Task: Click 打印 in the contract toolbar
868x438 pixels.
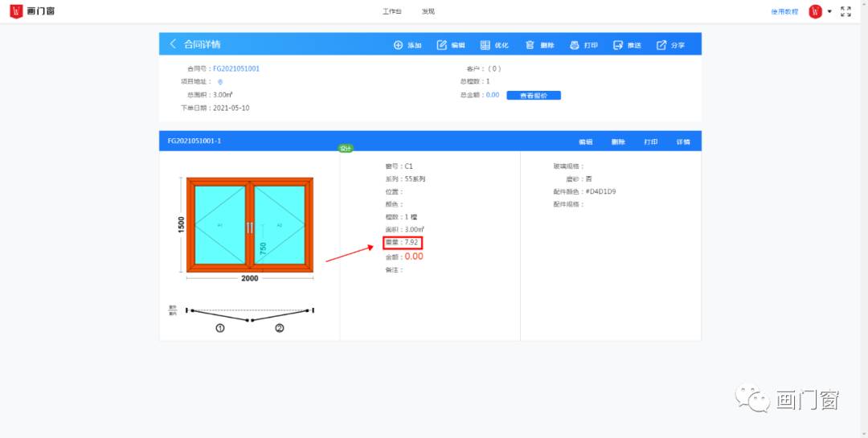Action: pyautogui.click(x=583, y=45)
